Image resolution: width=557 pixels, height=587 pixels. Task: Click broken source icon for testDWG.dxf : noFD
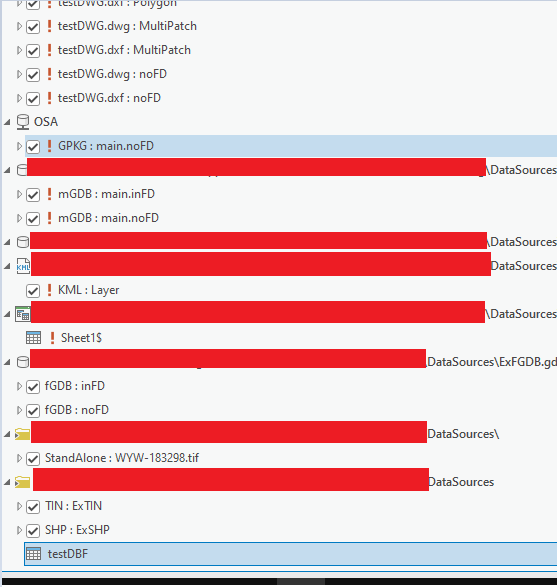coord(49,98)
